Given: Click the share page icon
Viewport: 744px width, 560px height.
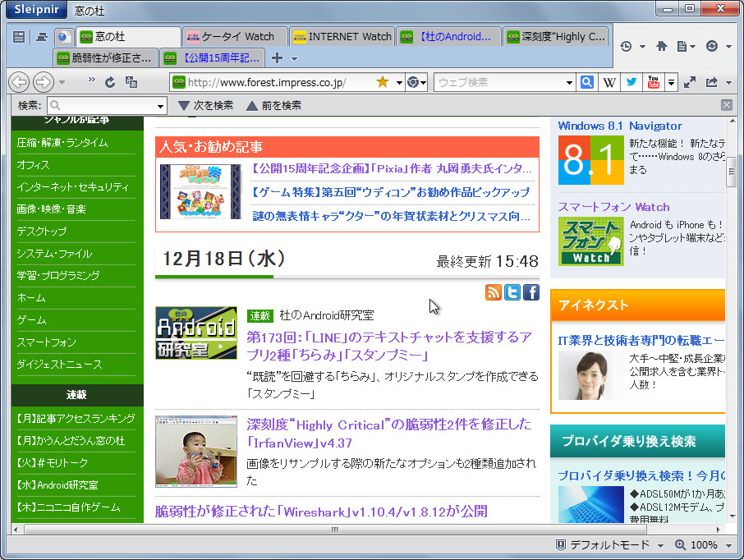Looking at the screenshot, I should (712, 81).
